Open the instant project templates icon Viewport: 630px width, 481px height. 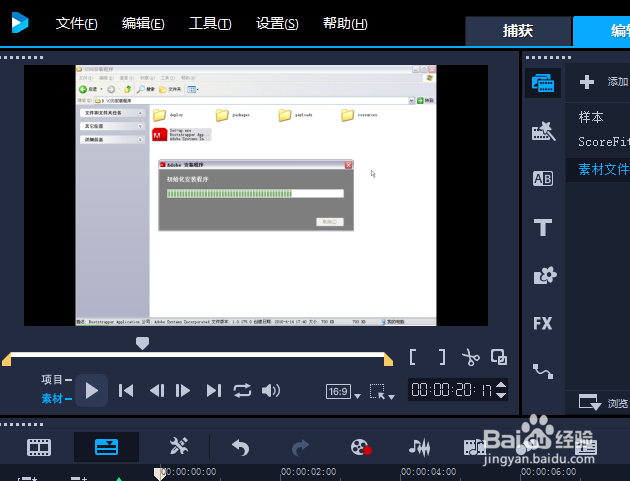[543, 131]
